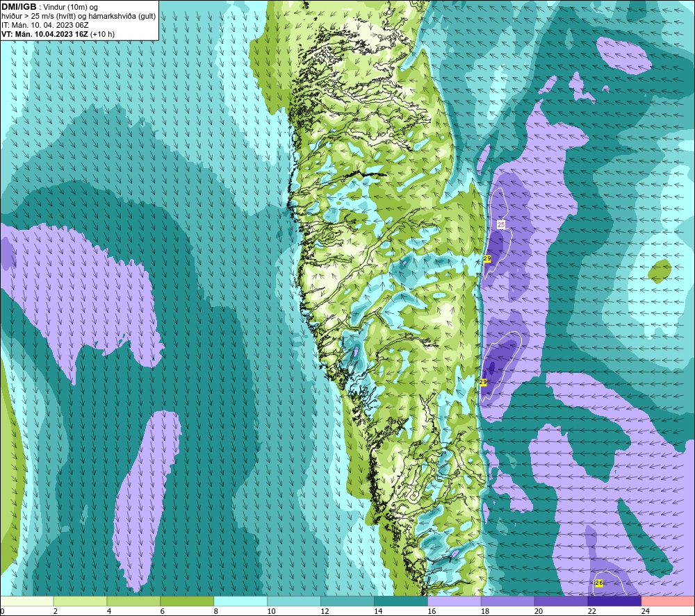Pick the 14–16 m/s dark teal swatch

coord(401,601)
